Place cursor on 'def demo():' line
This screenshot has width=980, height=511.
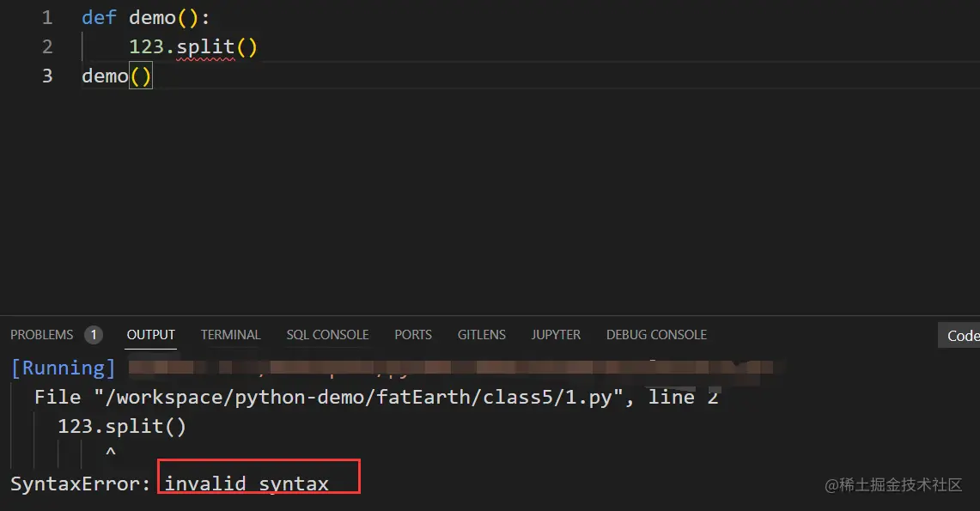click(x=146, y=17)
